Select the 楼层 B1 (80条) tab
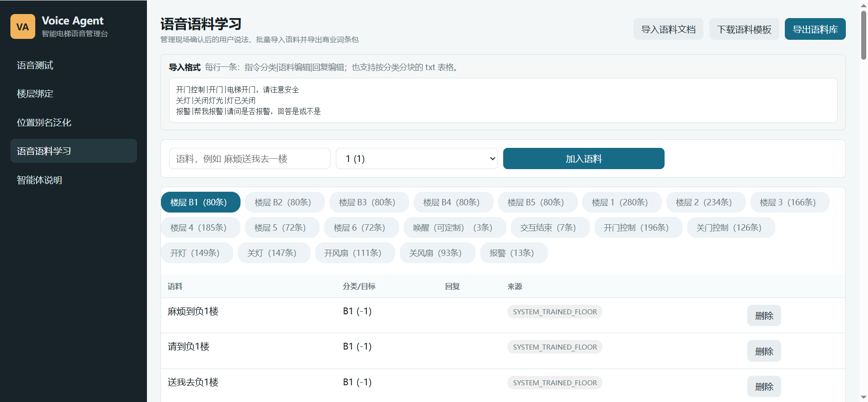Viewport: 868px width, 402px height. [201, 202]
